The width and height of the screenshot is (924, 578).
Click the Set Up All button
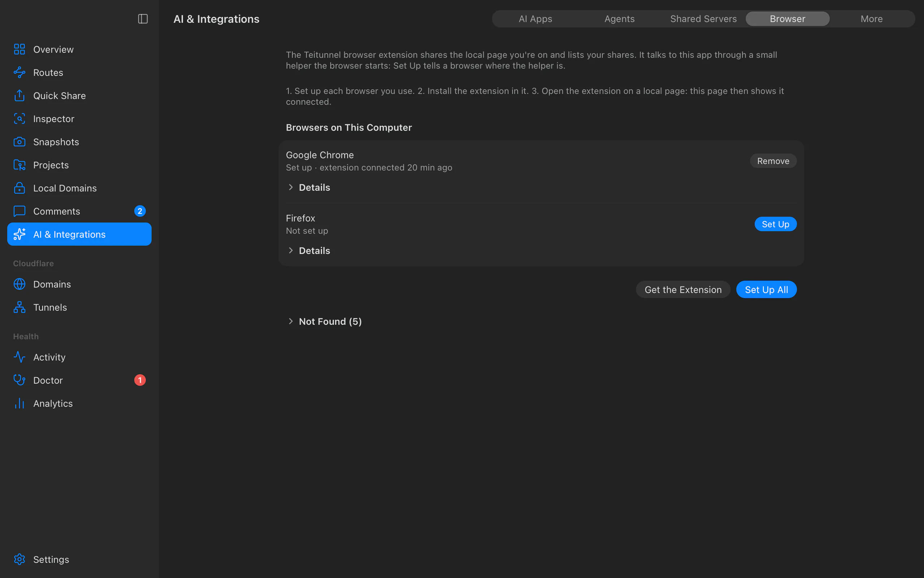766,289
